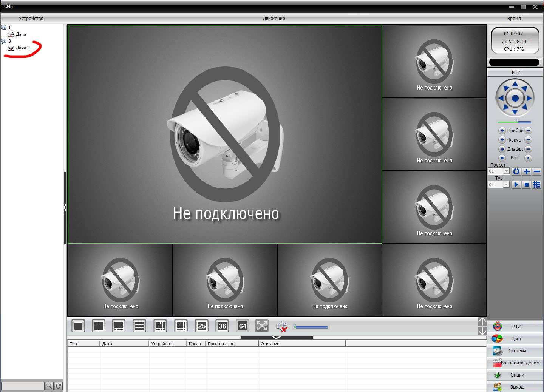
Task: Enable fullscreen video display mode
Action: [261, 326]
